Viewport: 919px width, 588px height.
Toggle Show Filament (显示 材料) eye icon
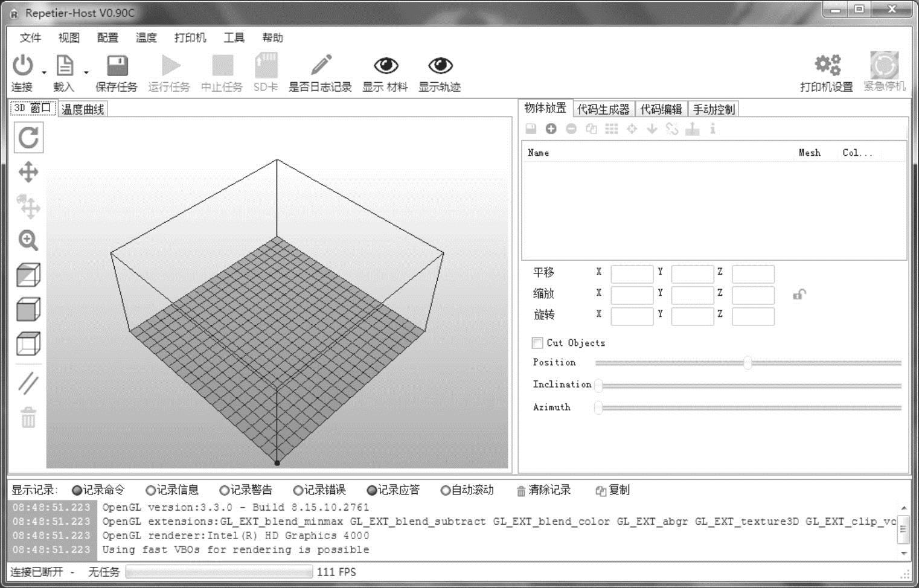click(386, 65)
